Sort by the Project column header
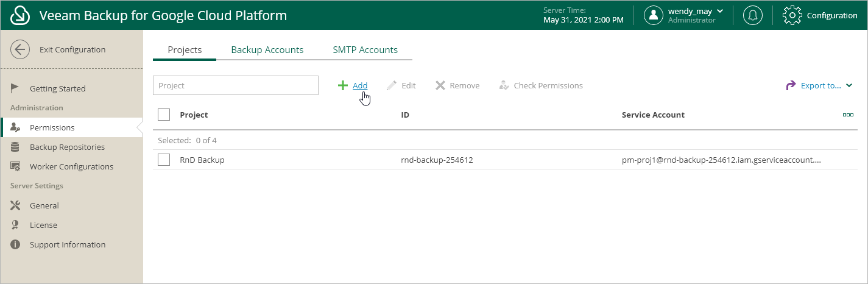The width and height of the screenshot is (868, 284). [x=194, y=115]
